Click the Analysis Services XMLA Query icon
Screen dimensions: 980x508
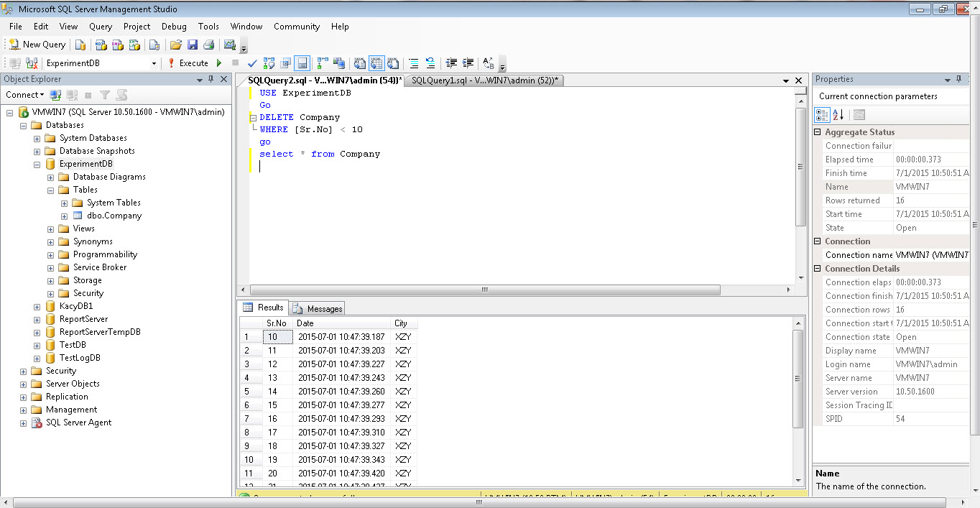tap(134, 45)
